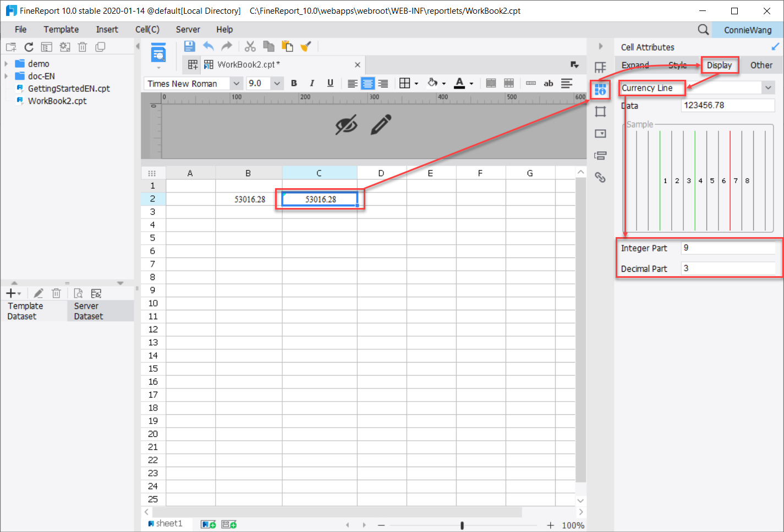The width and height of the screenshot is (784, 532).
Task: Adjust the zoom slider at the bottom
Action: 462,524
